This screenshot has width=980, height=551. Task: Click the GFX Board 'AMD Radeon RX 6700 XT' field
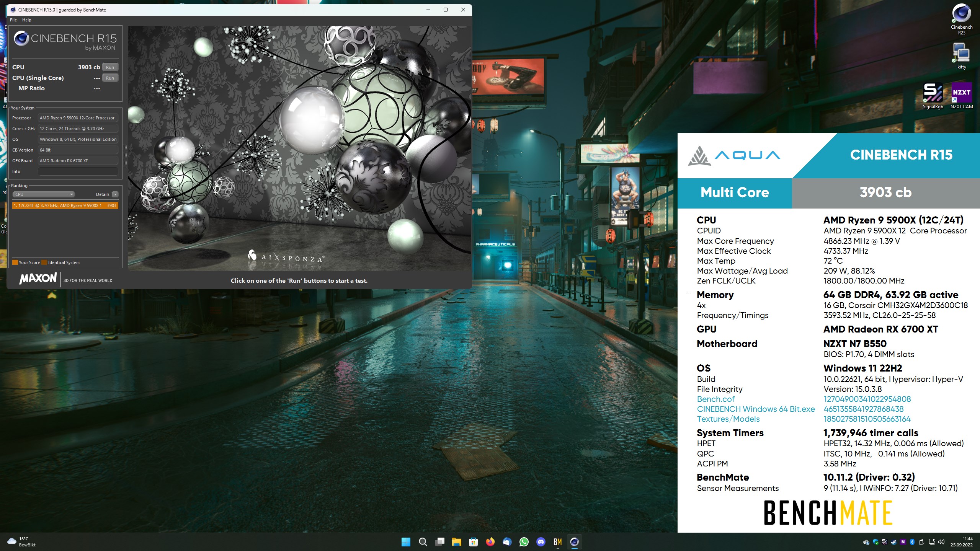[x=78, y=161]
